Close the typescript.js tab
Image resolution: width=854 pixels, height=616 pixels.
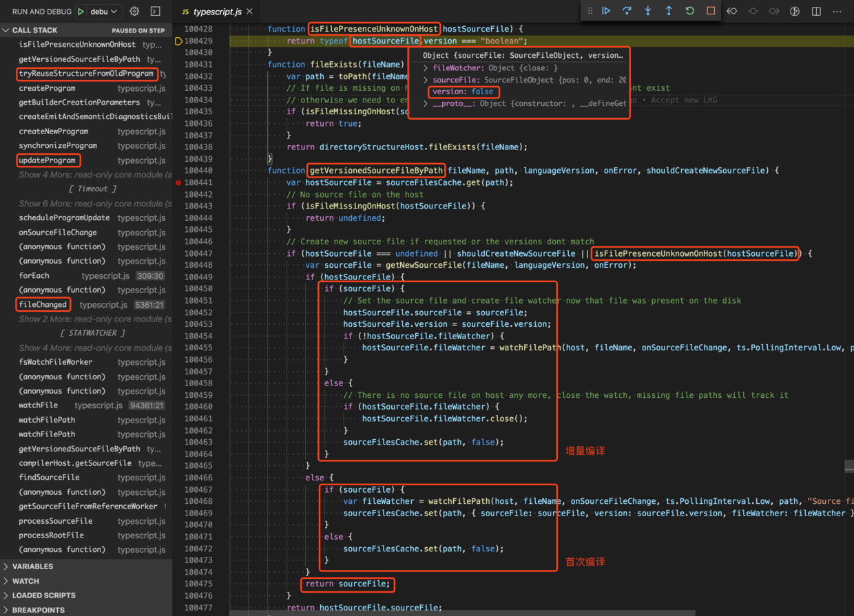[250, 12]
